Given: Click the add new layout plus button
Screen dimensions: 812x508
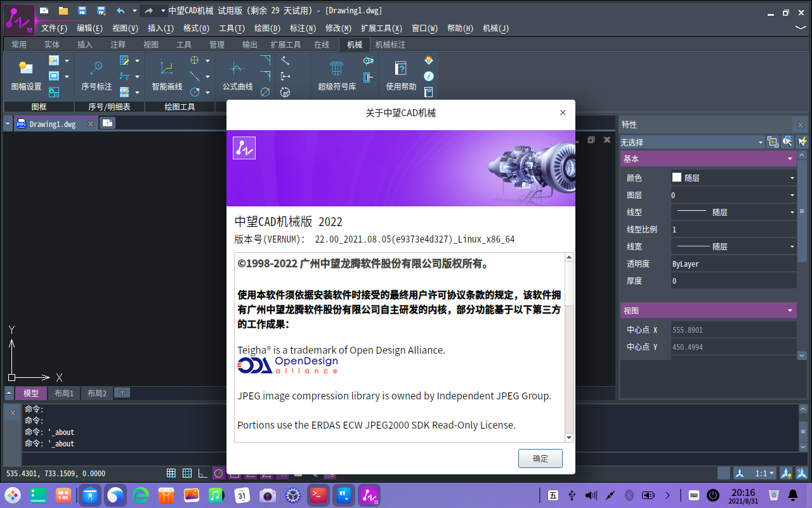Looking at the screenshot, I should (122, 392).
